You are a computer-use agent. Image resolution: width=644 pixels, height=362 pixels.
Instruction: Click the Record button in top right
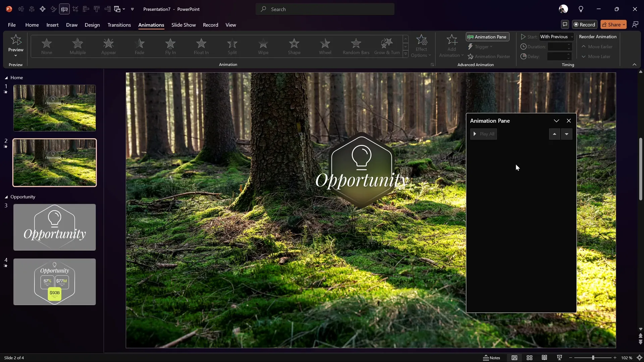(x=585, y=24)
